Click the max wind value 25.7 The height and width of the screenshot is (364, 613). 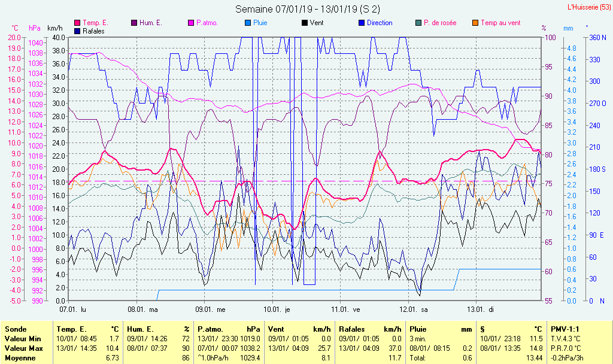tap(324, 348)
